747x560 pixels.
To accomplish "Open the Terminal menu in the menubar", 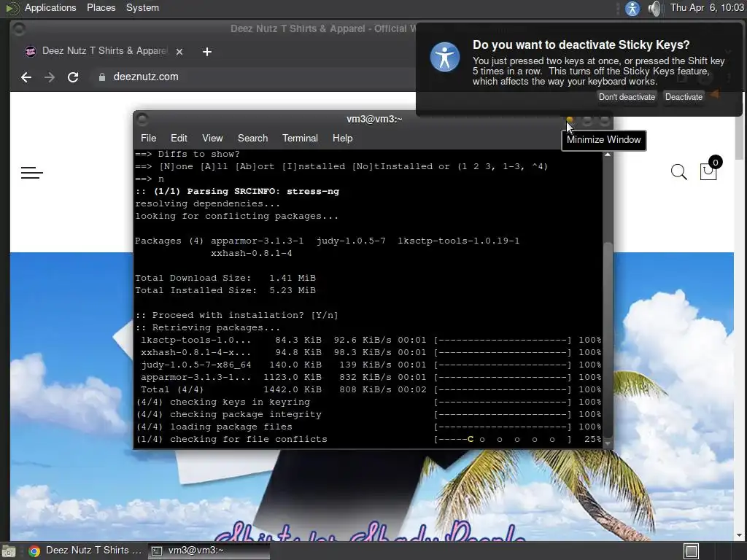I will tap(300, 138).
